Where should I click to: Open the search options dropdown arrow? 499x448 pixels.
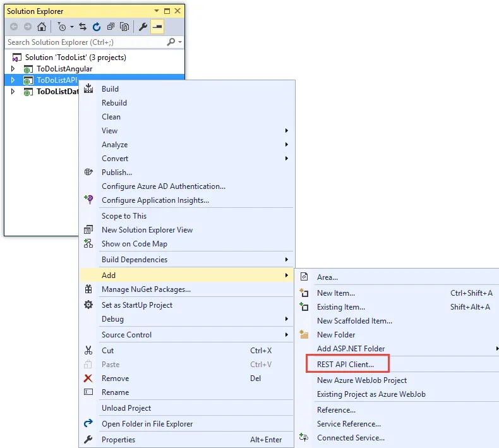180,42
